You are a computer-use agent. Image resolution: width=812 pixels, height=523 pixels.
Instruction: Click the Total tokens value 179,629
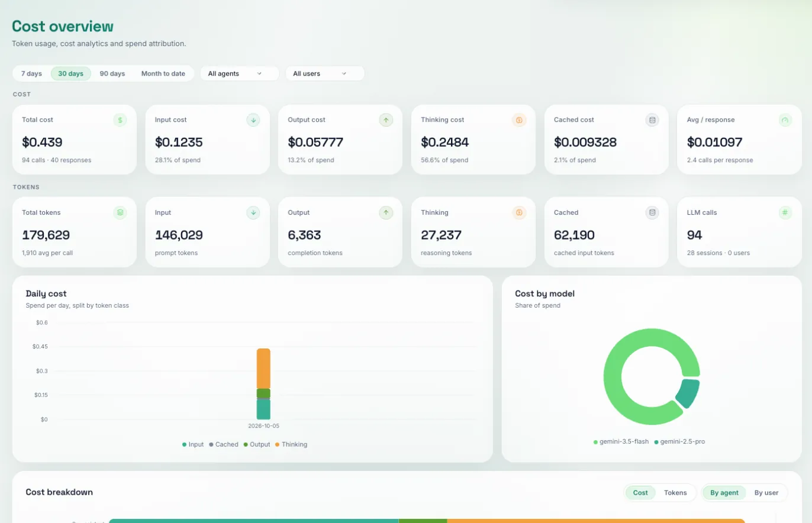point(46,235)
